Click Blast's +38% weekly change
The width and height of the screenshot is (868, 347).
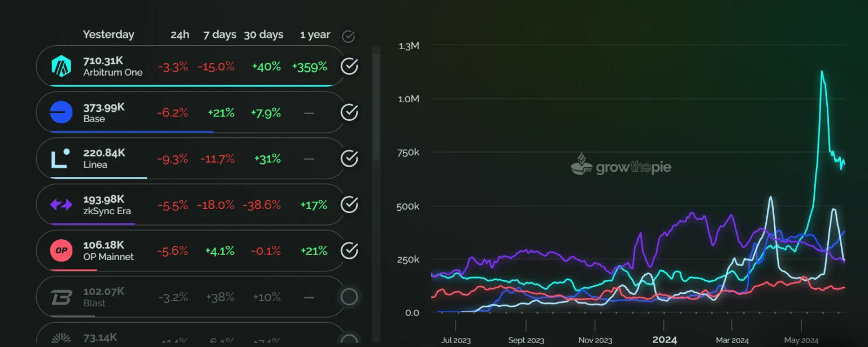tap(220, 297)
